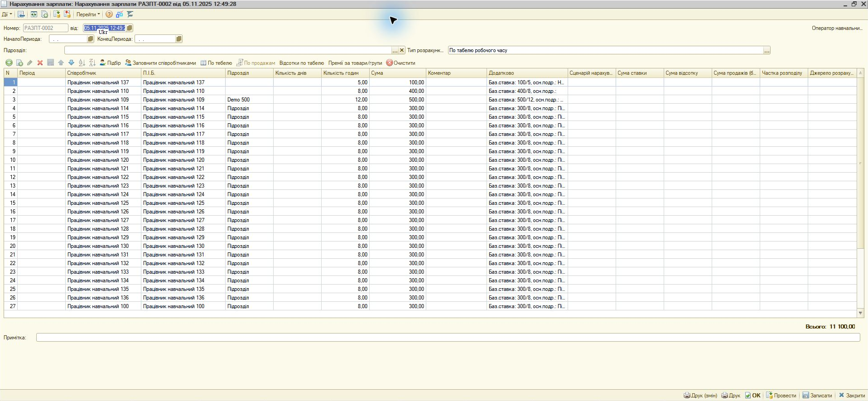The width and height of the screenshot is (868, 401).
Task: Fill table using По тебелю
Action: (216, 63)
